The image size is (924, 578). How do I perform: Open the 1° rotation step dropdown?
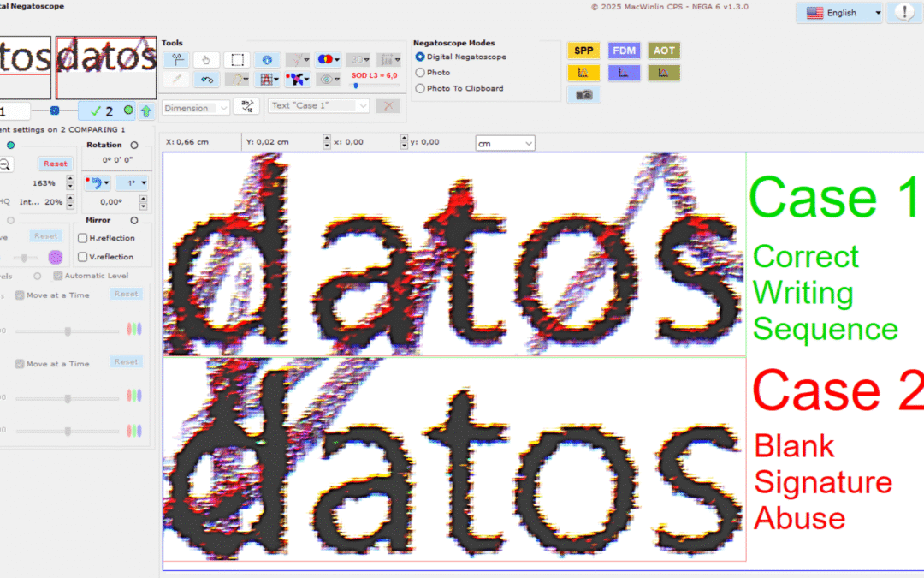pos(132,183)
